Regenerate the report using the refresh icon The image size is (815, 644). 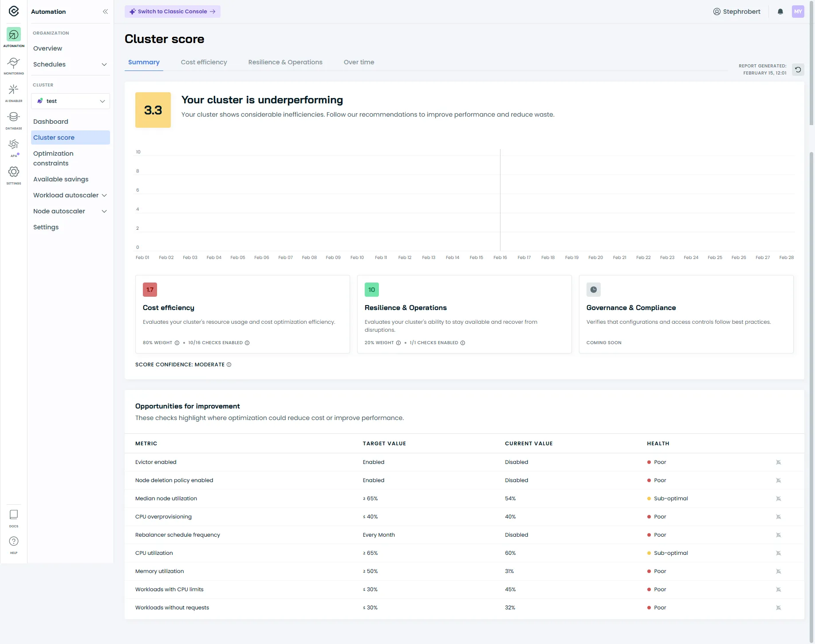coord(798,70)
